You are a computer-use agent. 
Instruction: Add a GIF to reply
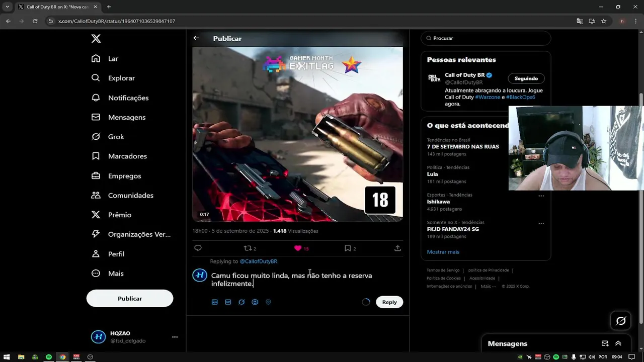pyautogui.click(x=228, y=302)
